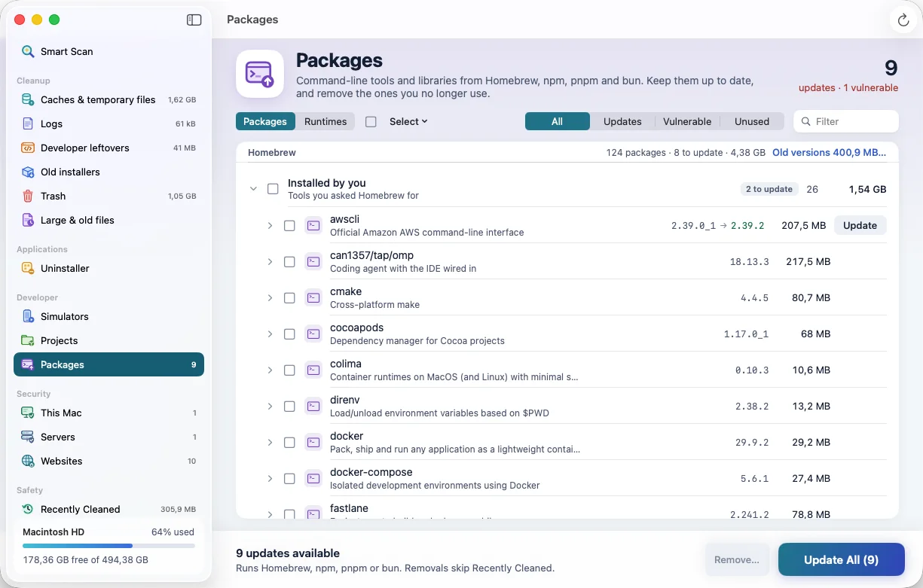Expand the cocoapods row chevron
Screen dimensions: 923x588
pyautogui.click(x=270, y=334)
